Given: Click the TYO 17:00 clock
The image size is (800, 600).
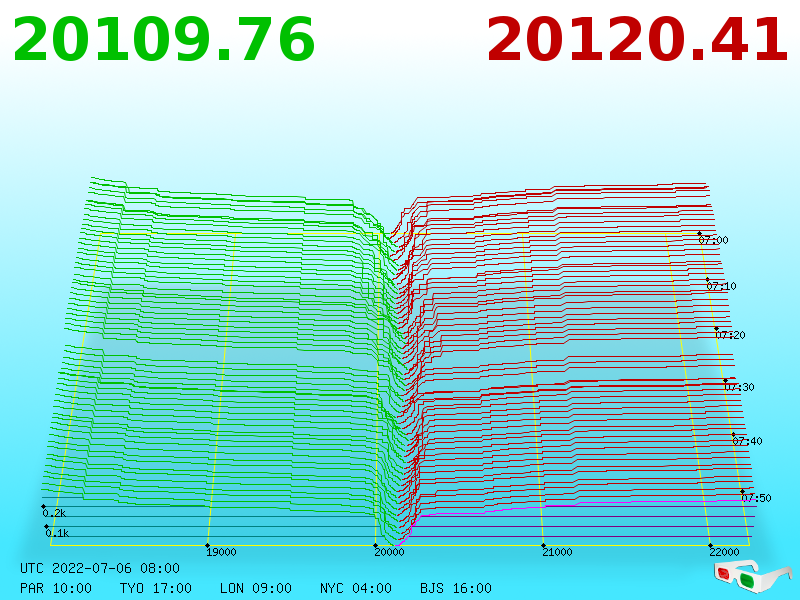Looking at the screenshot, I should (156, 588).
